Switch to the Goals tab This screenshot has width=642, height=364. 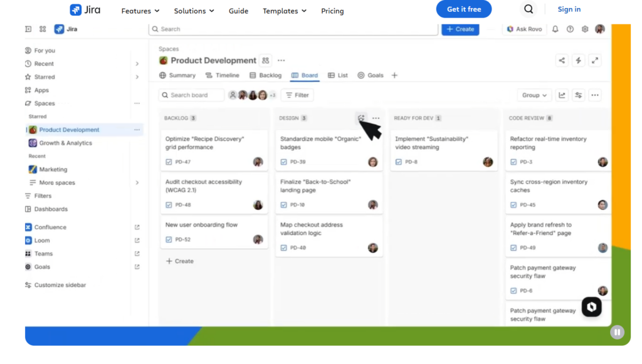[371, 75]
